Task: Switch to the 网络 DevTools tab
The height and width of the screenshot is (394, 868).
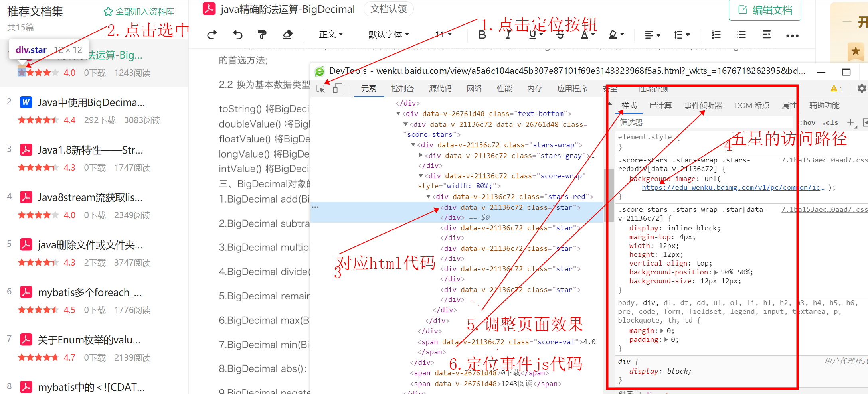Action: (474, 89)
